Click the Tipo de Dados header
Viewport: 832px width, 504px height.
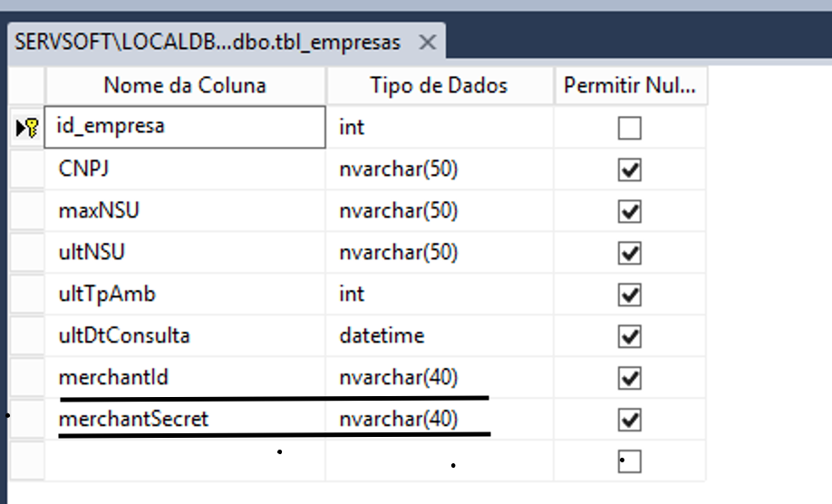(x=440, y=86)
